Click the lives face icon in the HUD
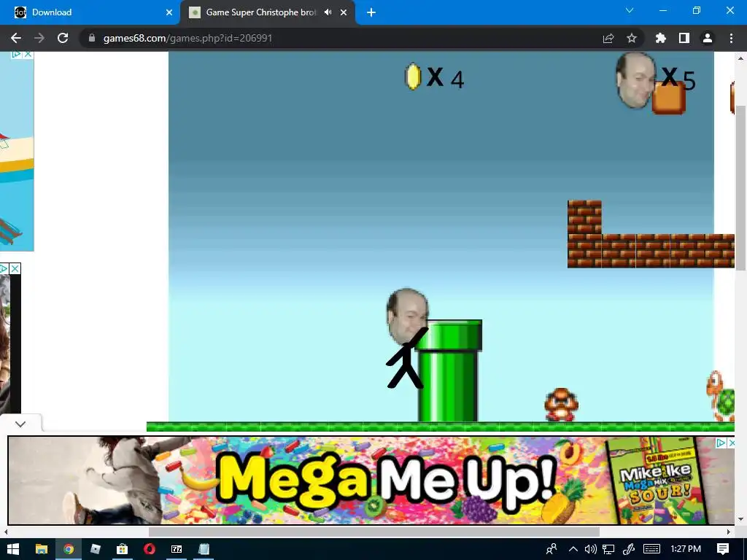747x560 pixels. click(636, 80)
